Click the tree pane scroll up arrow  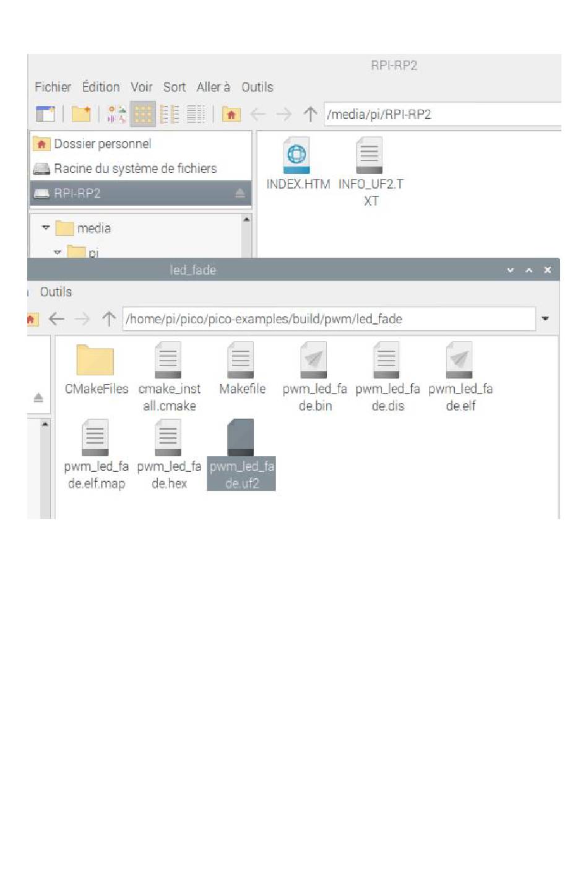(x=247, y=219)
